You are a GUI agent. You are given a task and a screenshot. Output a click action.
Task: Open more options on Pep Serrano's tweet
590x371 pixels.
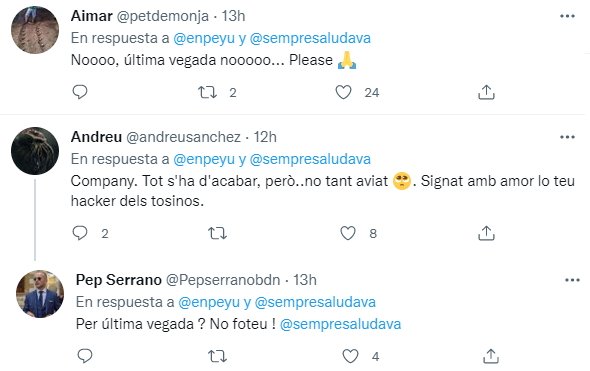(572, 280)
